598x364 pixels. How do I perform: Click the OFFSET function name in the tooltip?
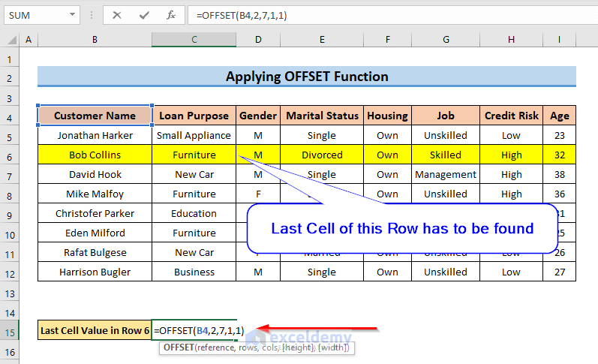(179, 347)
